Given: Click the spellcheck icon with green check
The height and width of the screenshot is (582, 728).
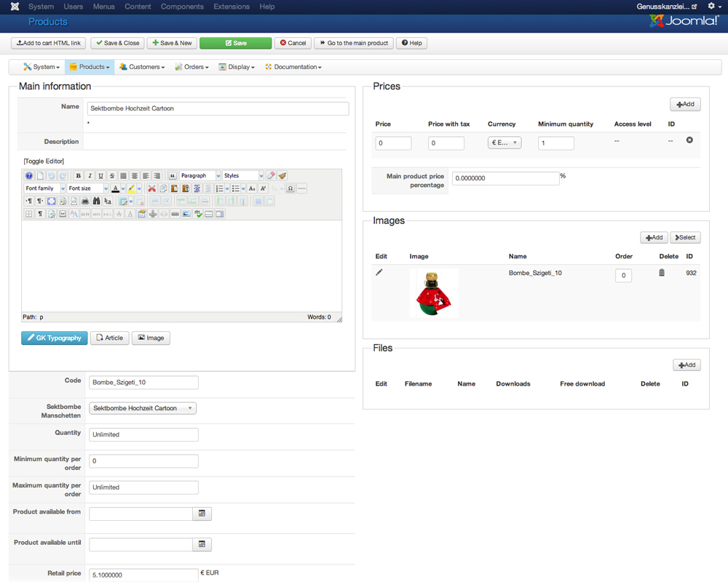Looking at the screenshot, I should [198, 214].
